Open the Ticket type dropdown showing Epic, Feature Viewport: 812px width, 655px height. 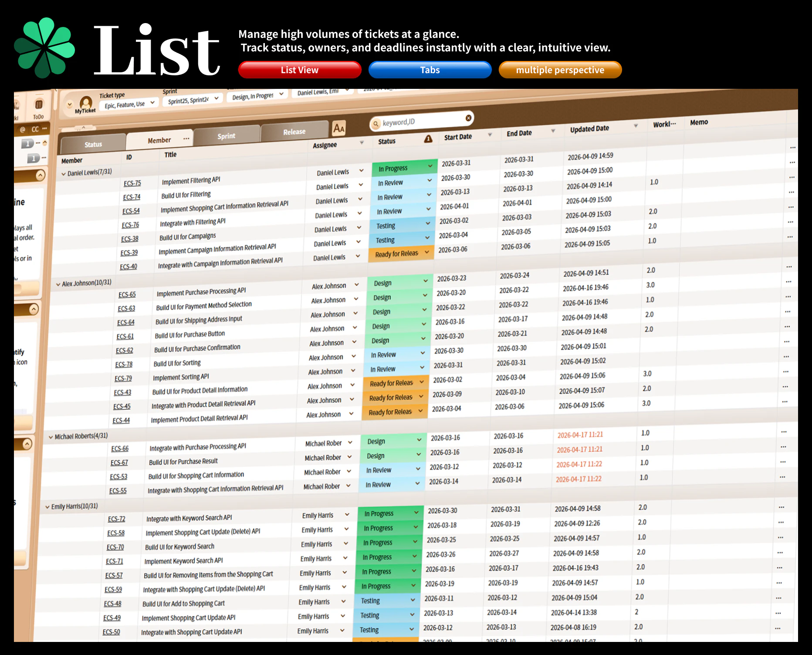point(129,104)
